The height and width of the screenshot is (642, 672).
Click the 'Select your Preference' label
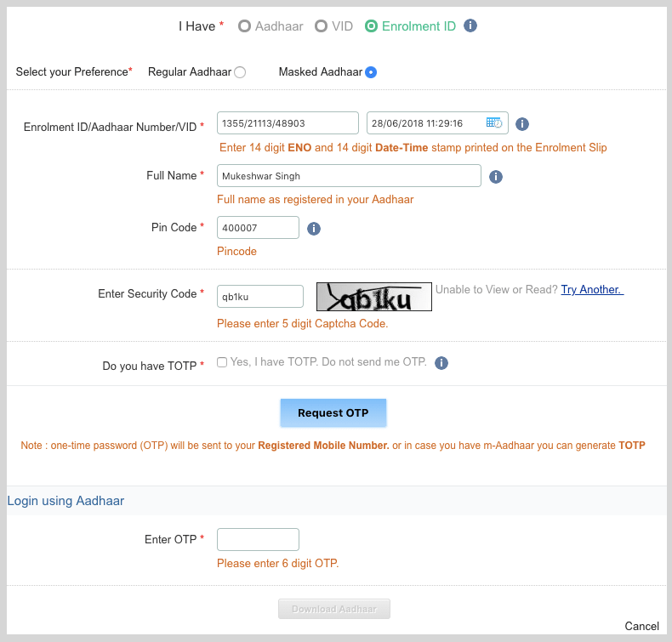tap(71, 71)
